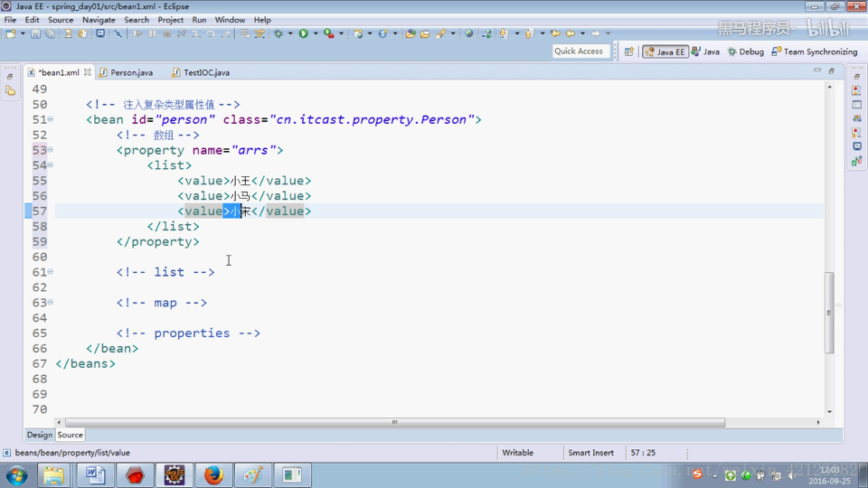Viewport: 868px width, 488px height.
Task: Open the Paint palette taskbar icon
Action: pyautogui.click(x=253, y=475)
